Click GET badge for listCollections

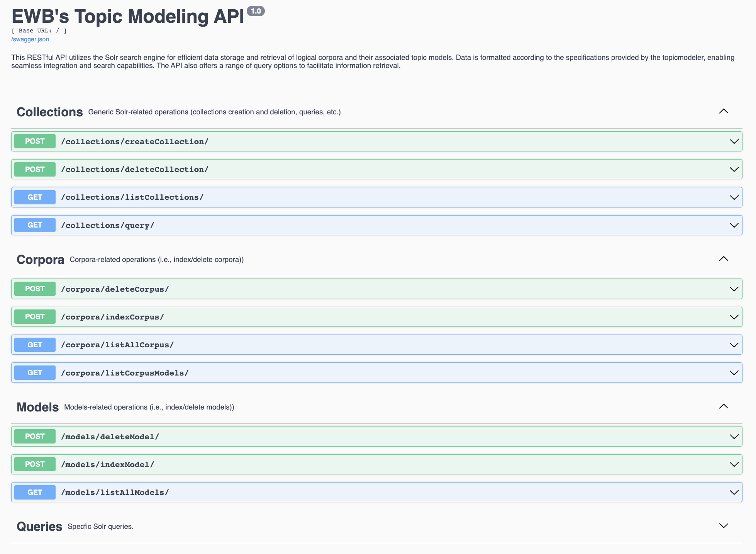[x=35, y=197]
